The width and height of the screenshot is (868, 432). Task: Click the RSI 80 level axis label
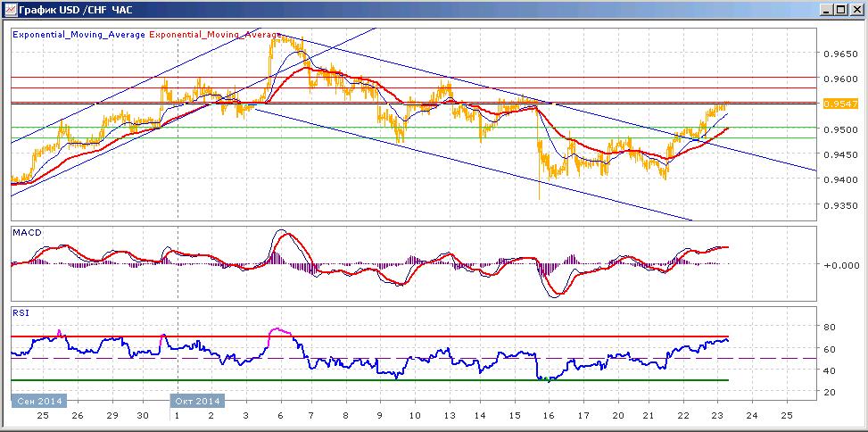830,327
